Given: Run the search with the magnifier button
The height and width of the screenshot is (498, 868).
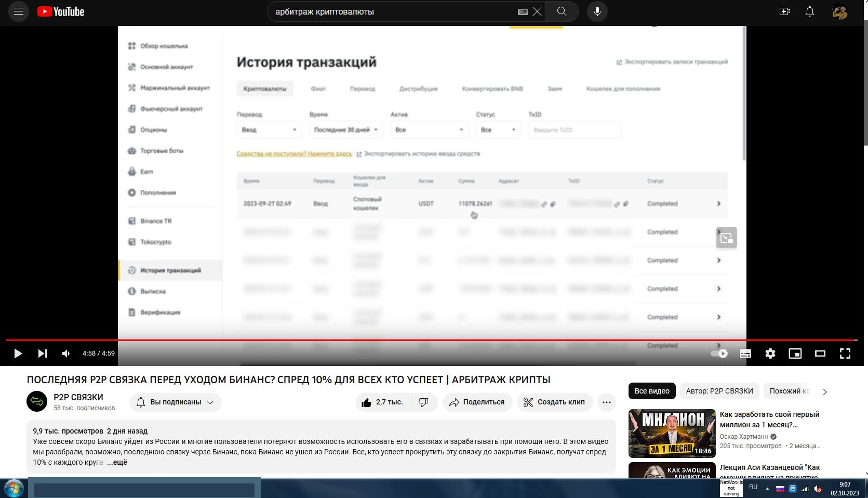Looking at the screenshot, I should (562, 11).
